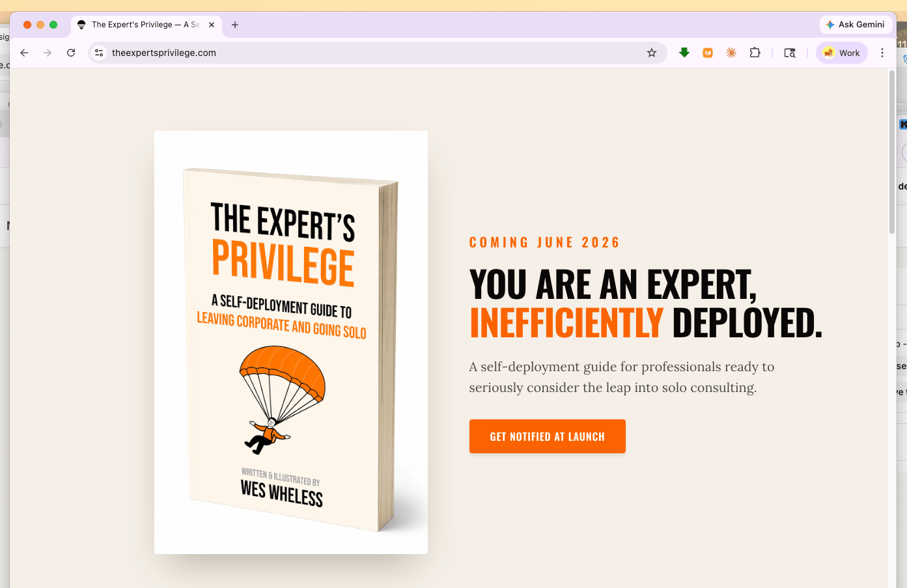Open the orange starburst extension
The image size is (907, 588).
[731, 53]
